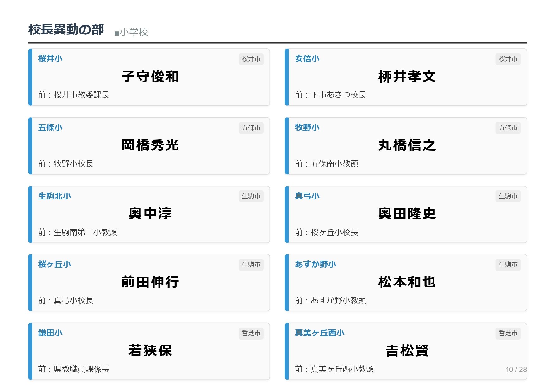The image size is (555, 392).
Task: Click the 五條市 tag on 牧野小 card
Action: point(508,128)
